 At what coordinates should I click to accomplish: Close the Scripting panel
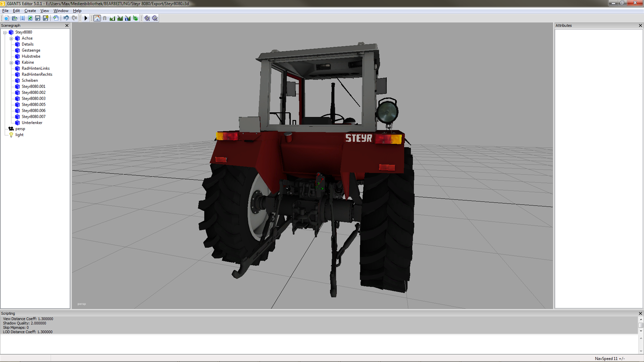click(x=640, y=313)
